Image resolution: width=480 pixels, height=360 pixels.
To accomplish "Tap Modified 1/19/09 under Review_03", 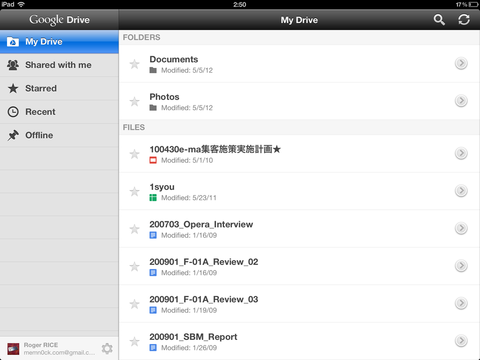I will point(189,310).
